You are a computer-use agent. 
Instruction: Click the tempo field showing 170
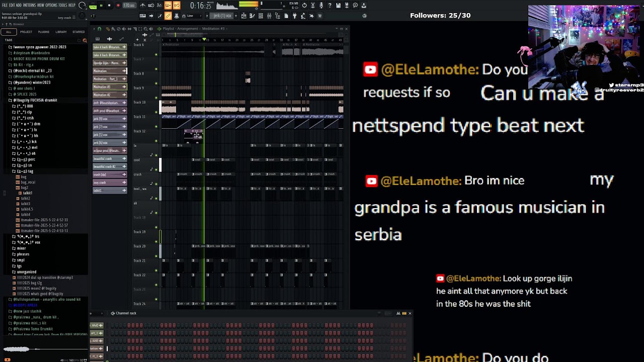(129, 6)
